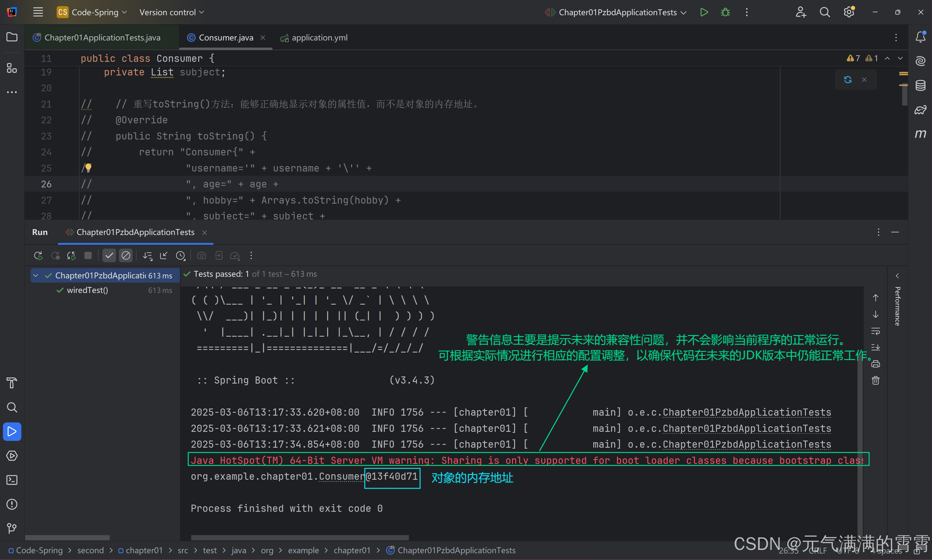The height and width of the screenshot is (560, 932).
Task: Toggle Show Ignored tests button
Action: click(126, 255)
